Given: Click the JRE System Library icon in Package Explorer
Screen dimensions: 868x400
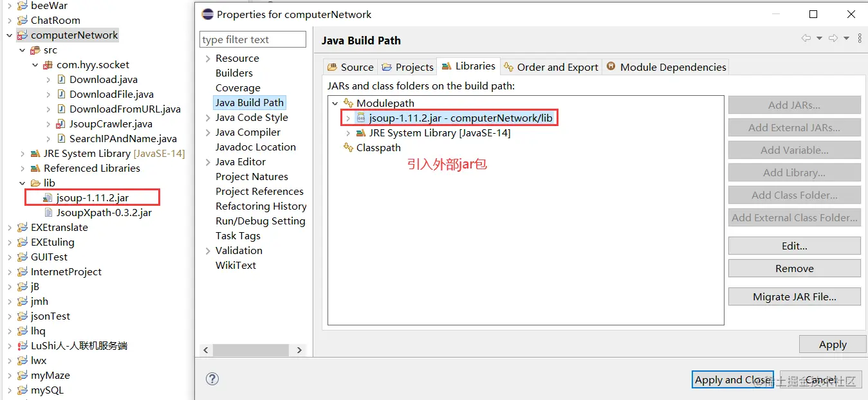Looking at the screenshot, I should tap(35, 154).
